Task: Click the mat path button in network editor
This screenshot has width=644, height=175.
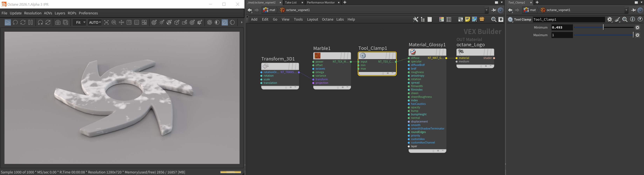Action: point(269,10)
